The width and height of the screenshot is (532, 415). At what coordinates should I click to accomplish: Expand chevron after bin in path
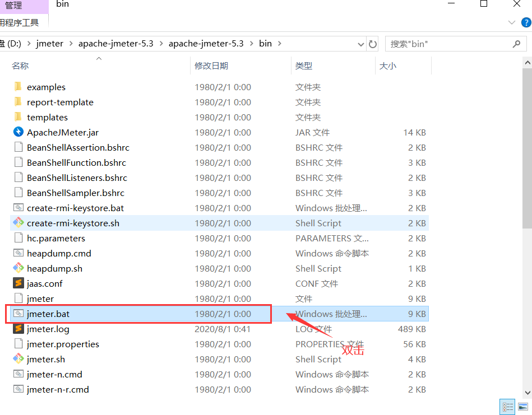pos(280,44)
